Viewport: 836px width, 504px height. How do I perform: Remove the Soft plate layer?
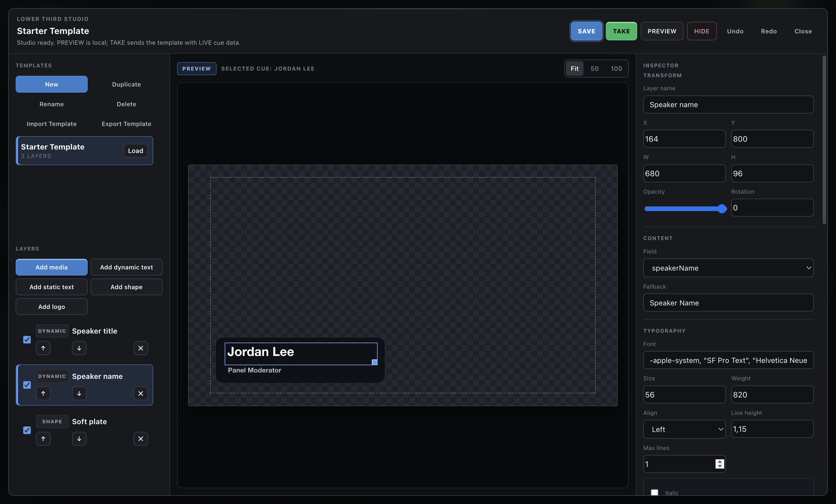(141, 438)
